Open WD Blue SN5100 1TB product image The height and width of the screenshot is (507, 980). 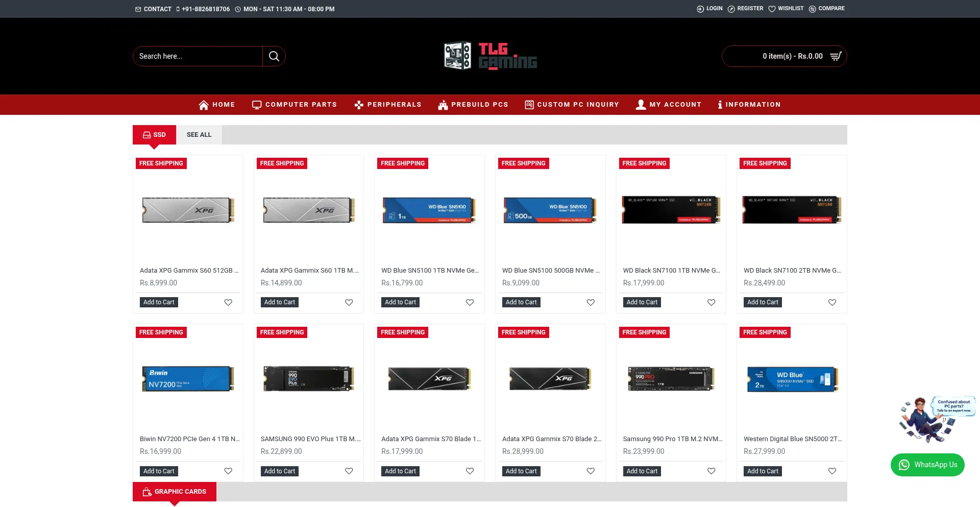point(429,210)
